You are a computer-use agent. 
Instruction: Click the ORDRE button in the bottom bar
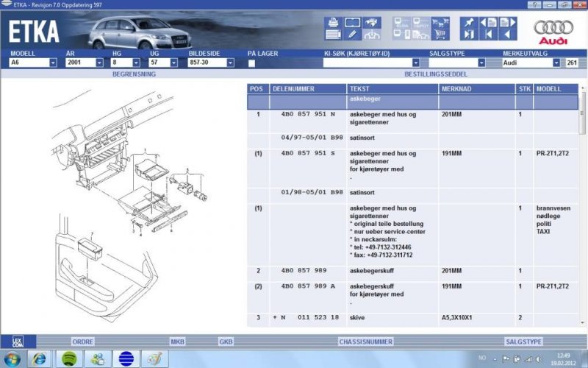click(x=82, y=342)
